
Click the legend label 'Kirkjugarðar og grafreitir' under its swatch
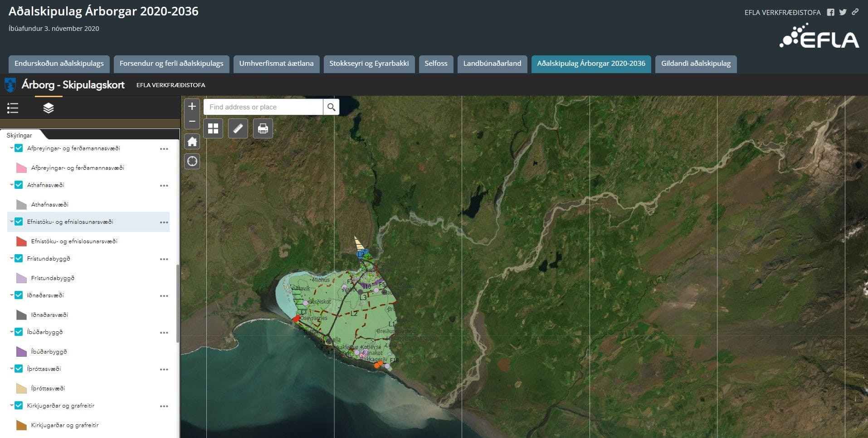(x=65, y=425)
